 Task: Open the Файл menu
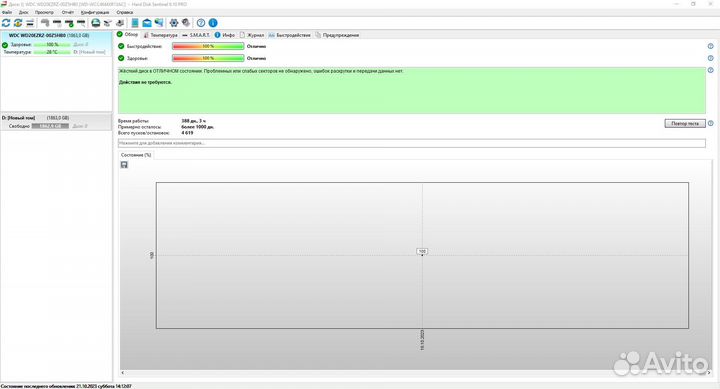7,12
